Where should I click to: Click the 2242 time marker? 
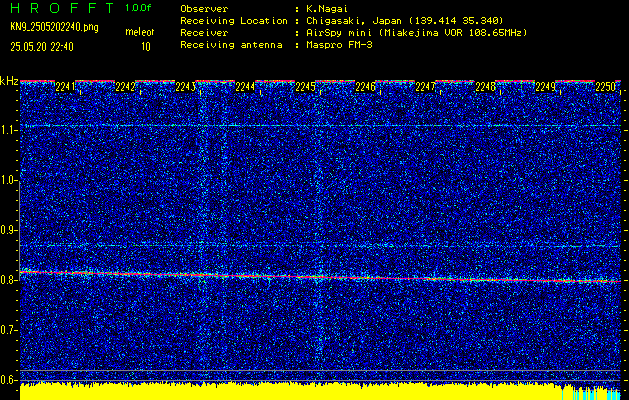125,87
